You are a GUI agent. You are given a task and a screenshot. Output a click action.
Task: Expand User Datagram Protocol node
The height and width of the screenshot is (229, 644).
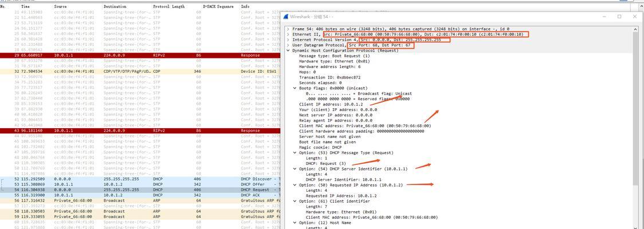tap(288, 45)
